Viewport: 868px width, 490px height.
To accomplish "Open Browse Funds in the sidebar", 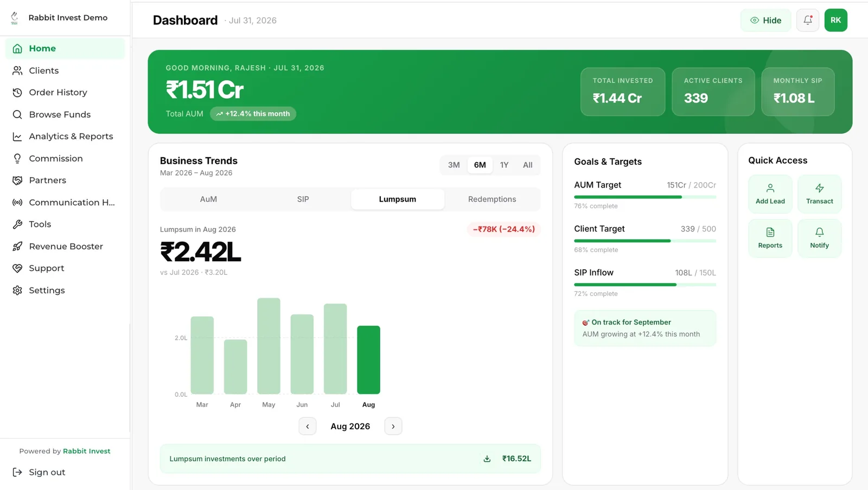I will pos(65,114).
